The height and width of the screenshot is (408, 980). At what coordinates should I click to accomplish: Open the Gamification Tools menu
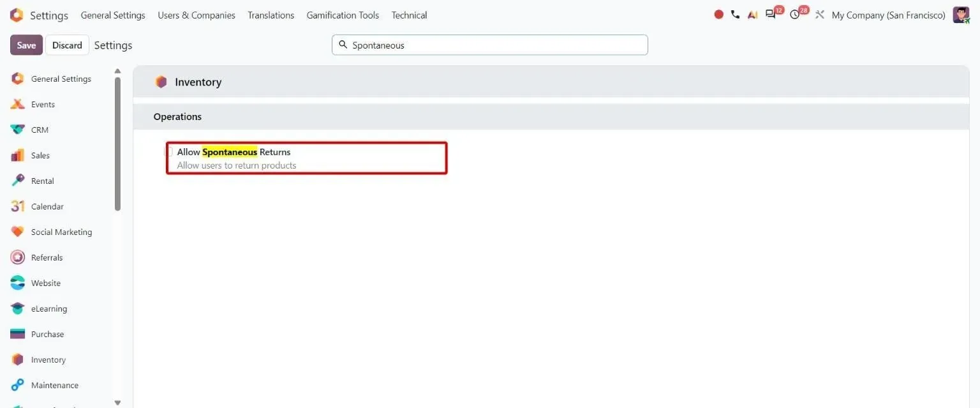pos(343,15)
